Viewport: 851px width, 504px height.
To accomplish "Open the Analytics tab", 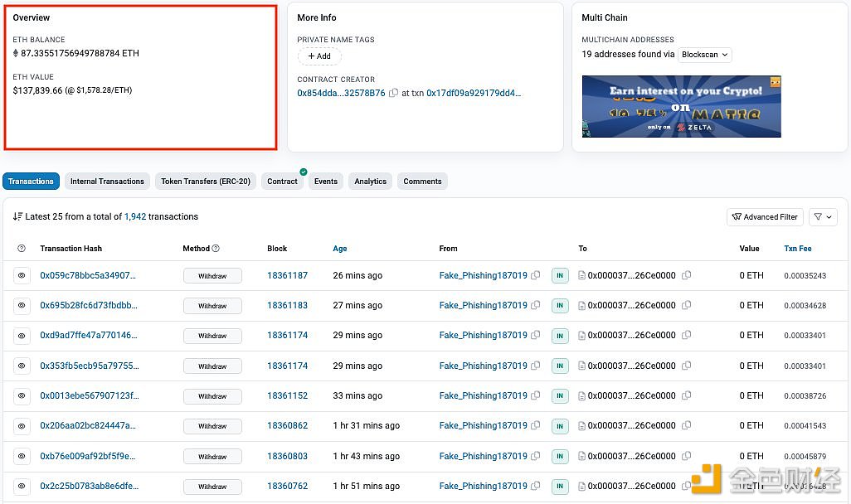I will point(370,182).
